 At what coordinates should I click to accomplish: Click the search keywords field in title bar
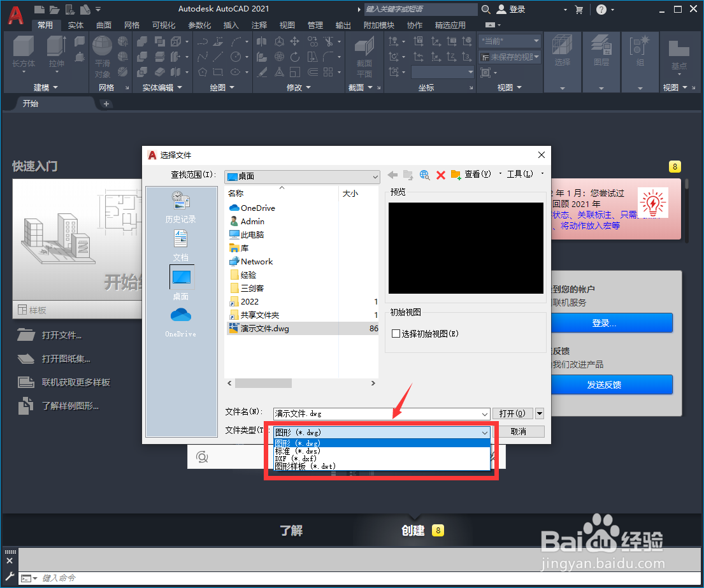coord(420,9)
